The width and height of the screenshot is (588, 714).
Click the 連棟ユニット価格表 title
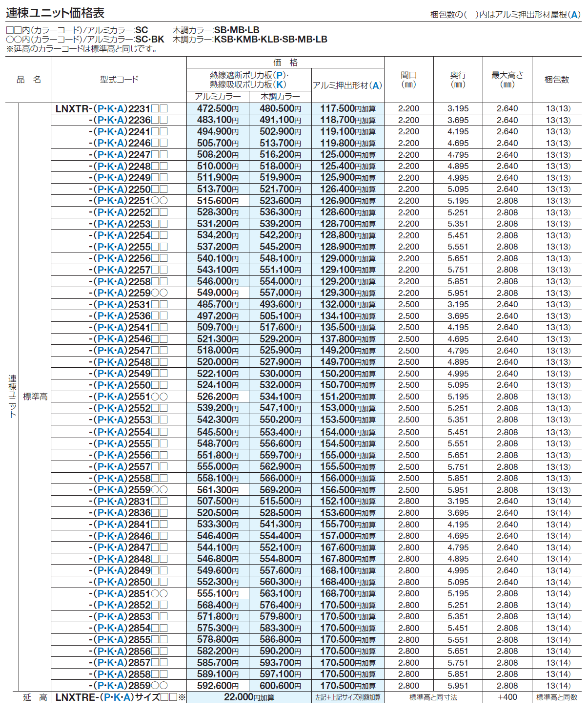coord(55,13)
